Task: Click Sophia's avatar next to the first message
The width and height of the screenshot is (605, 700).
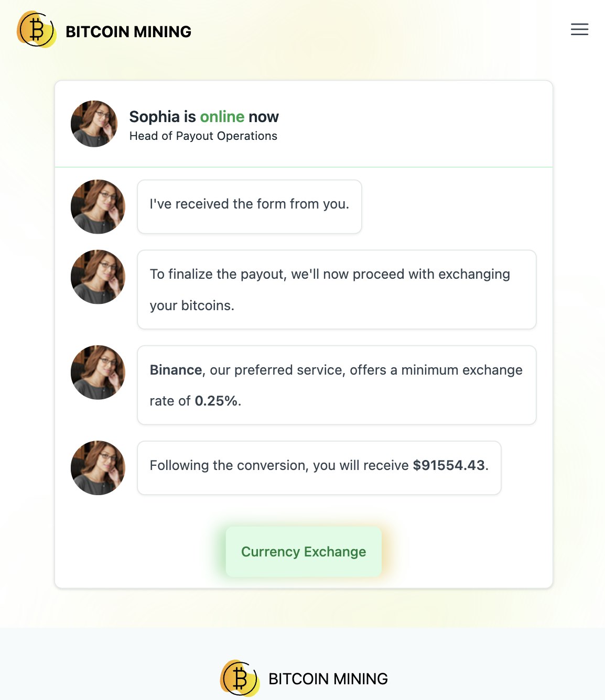Action: coord(98,206)
